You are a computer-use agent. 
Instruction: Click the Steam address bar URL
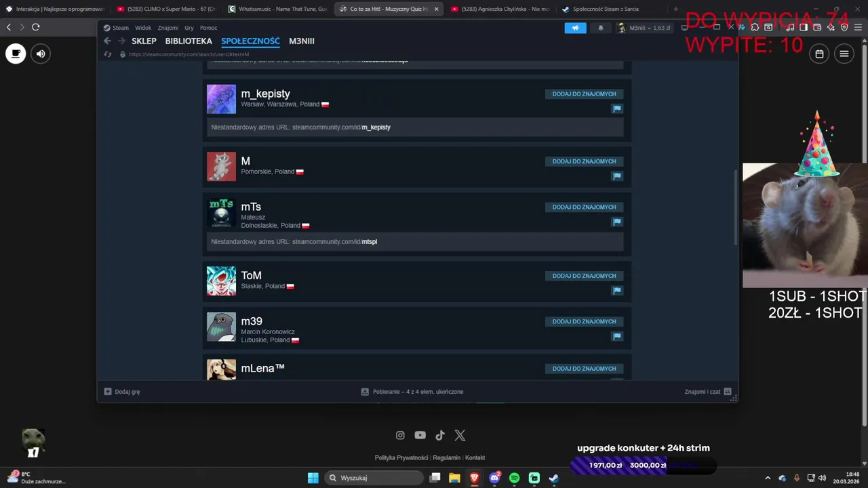[189, 54]
